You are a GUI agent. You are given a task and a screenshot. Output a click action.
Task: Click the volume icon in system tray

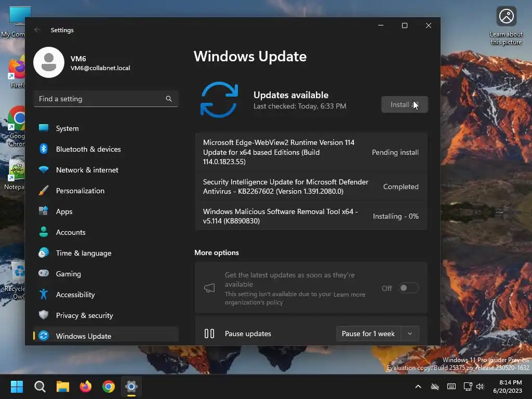coord(480,387)
